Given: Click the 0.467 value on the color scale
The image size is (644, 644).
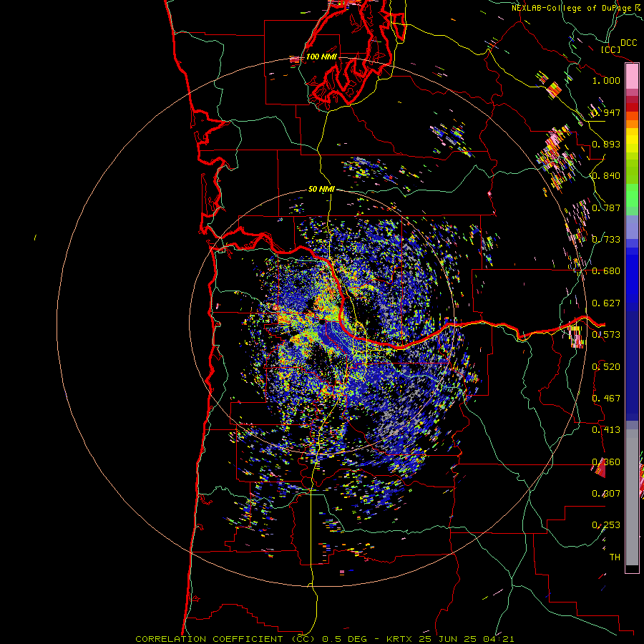Looking at the screenshot, I should click(x=606, y=398).
